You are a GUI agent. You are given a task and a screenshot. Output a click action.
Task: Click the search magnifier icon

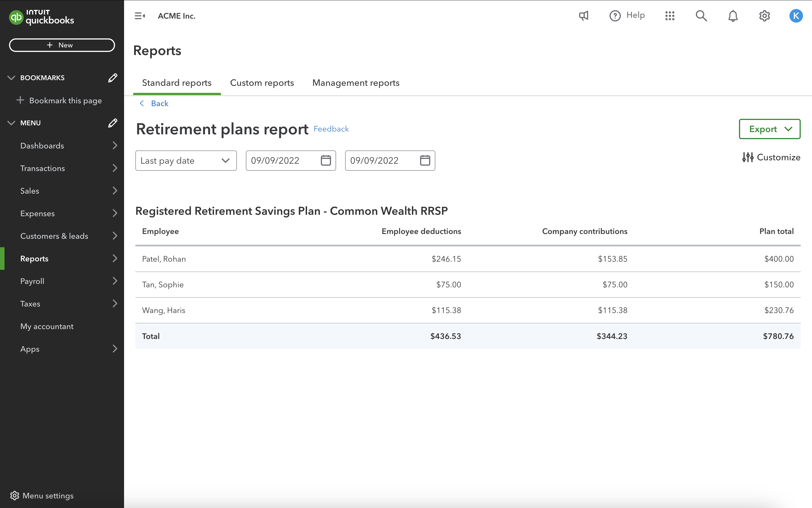pos(701,16)
